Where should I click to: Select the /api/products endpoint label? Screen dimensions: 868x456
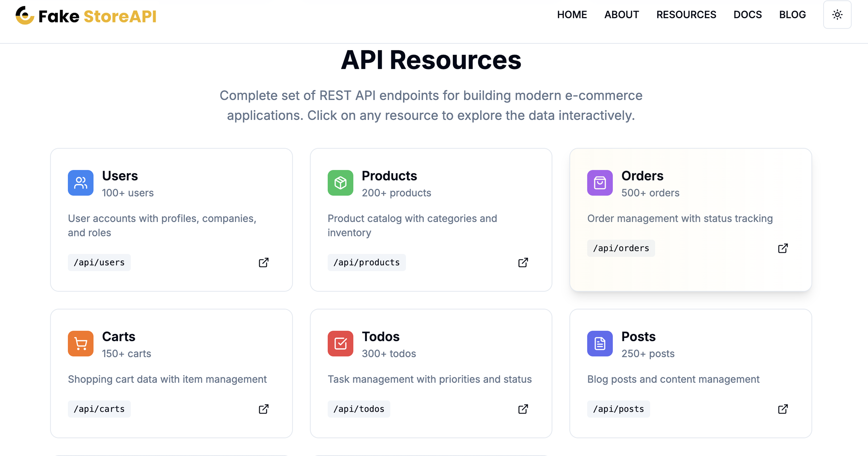(367, 262)
